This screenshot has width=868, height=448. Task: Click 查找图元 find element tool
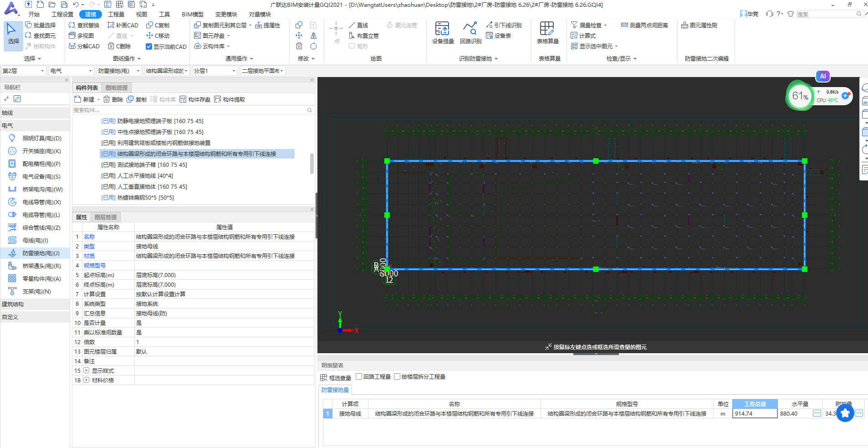click(41, 36)
